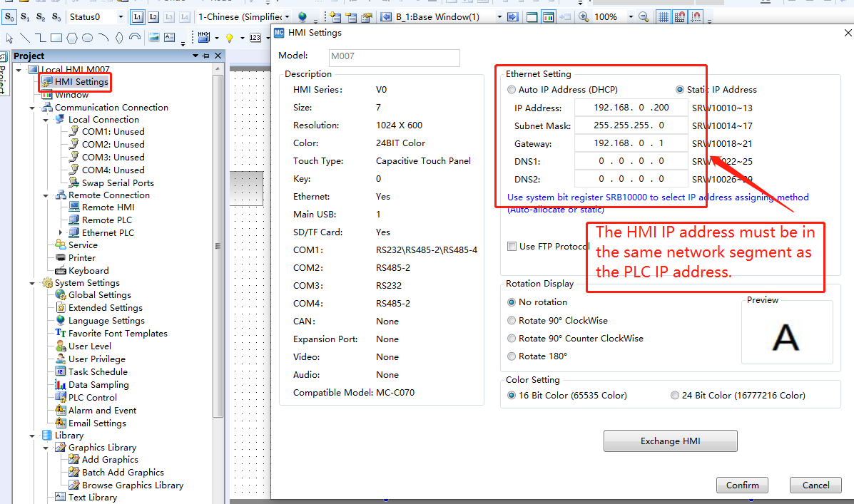Click the zoom out magnifier icon
The image size is (854, 504).
(644, 16)
